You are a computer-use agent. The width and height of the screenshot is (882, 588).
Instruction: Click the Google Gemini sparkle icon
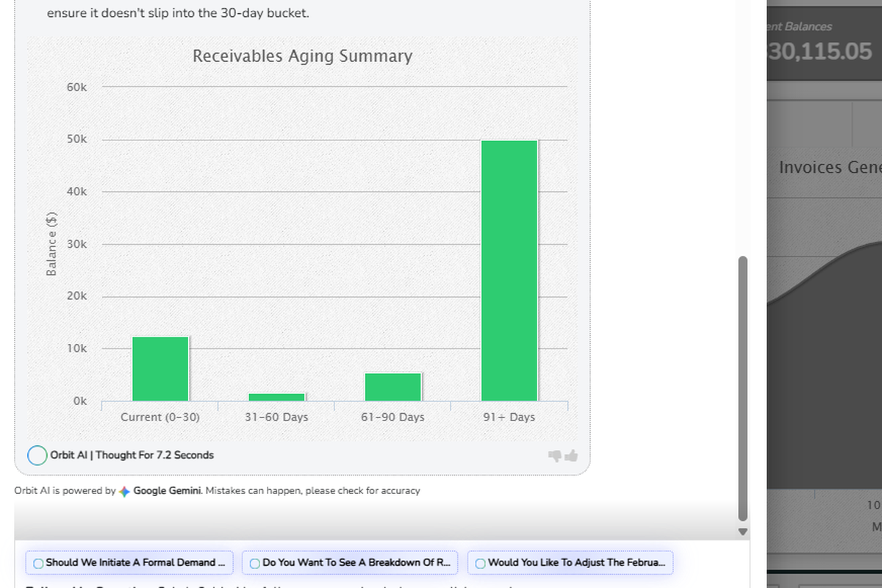pyautogui.click(x=124, y=491)
